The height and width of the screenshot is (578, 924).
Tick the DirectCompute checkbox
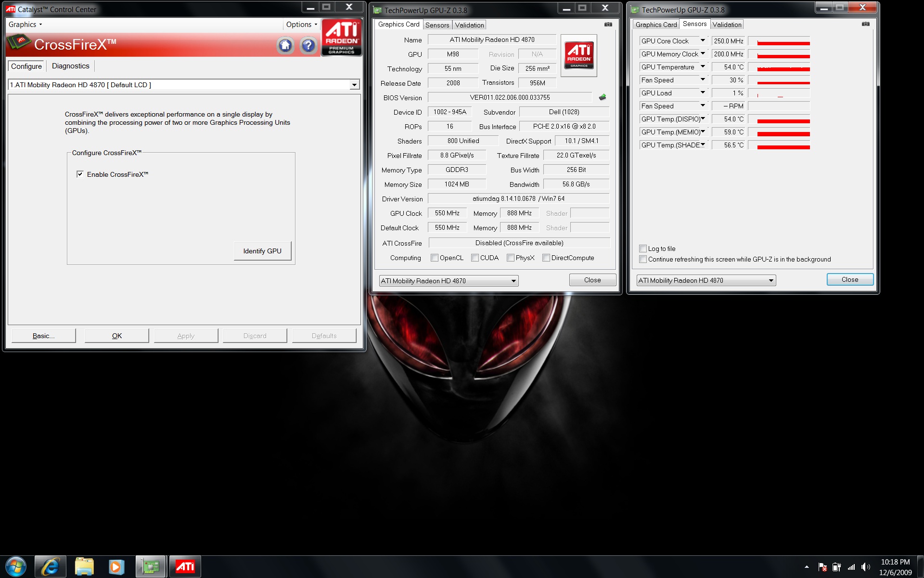pos(546,258)
